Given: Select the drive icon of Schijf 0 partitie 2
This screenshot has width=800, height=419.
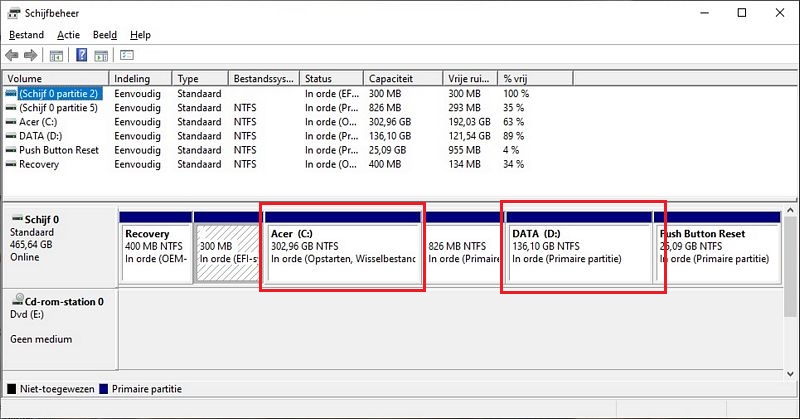Looking at the screenshot, I should point(11,94).
